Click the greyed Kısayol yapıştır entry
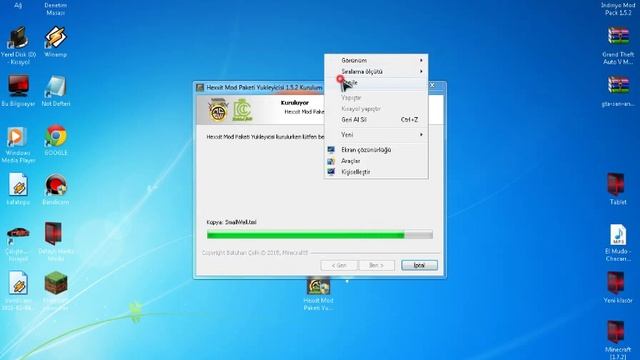The height and width of the screenshot is (360, 640). tap(376, 109)
